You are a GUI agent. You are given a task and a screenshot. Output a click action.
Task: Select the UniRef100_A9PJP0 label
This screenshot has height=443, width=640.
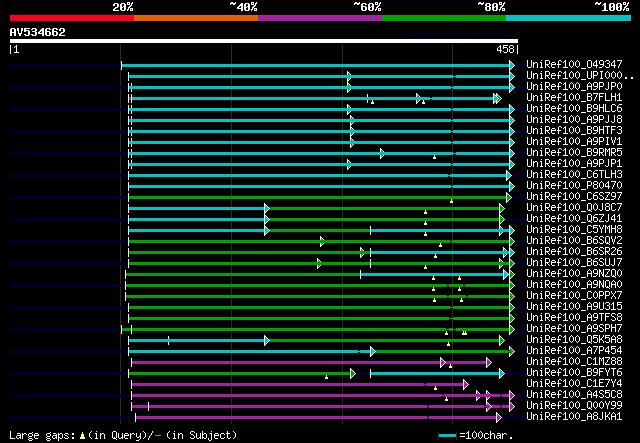pyautogui.click(x=574, y=87)
